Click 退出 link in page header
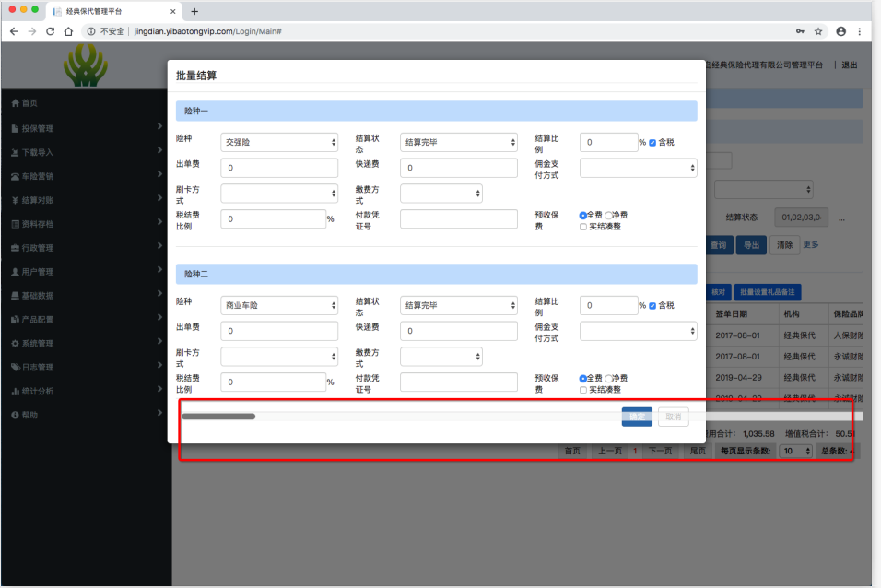Viewport: 881px width, 588px height. pos(850,65)
